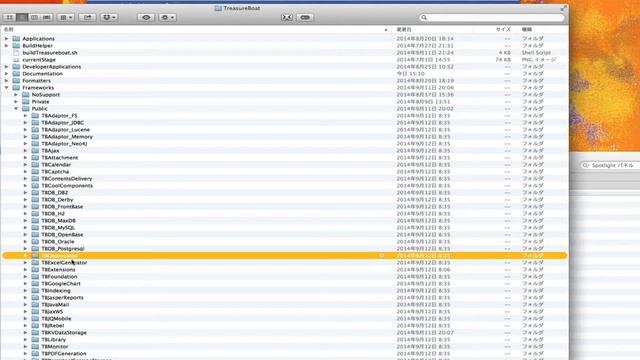
Task: Expand the TBAjax folder
Action: coord(25,151)
